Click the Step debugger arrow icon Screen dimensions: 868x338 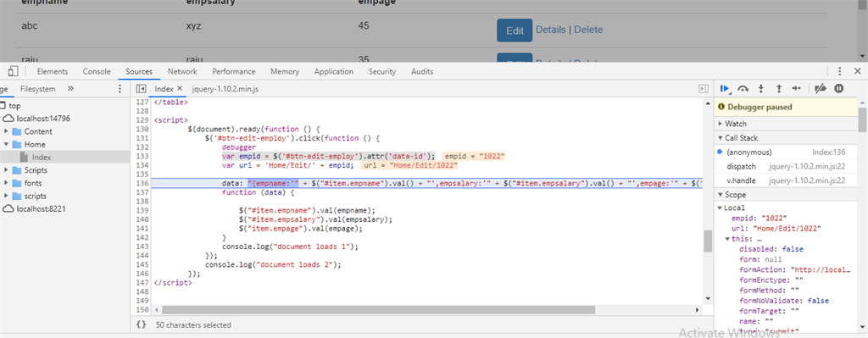[x=797, y=88]
